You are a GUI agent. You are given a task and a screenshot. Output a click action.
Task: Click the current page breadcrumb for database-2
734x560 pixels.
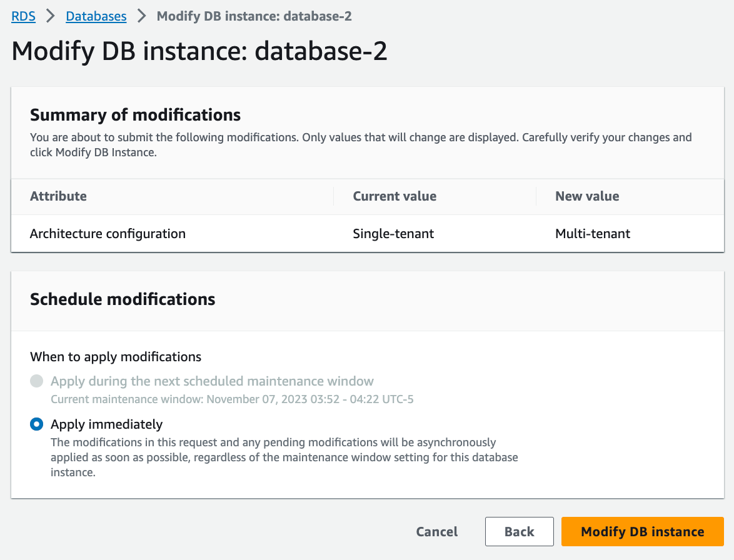(x=254, y=16)
